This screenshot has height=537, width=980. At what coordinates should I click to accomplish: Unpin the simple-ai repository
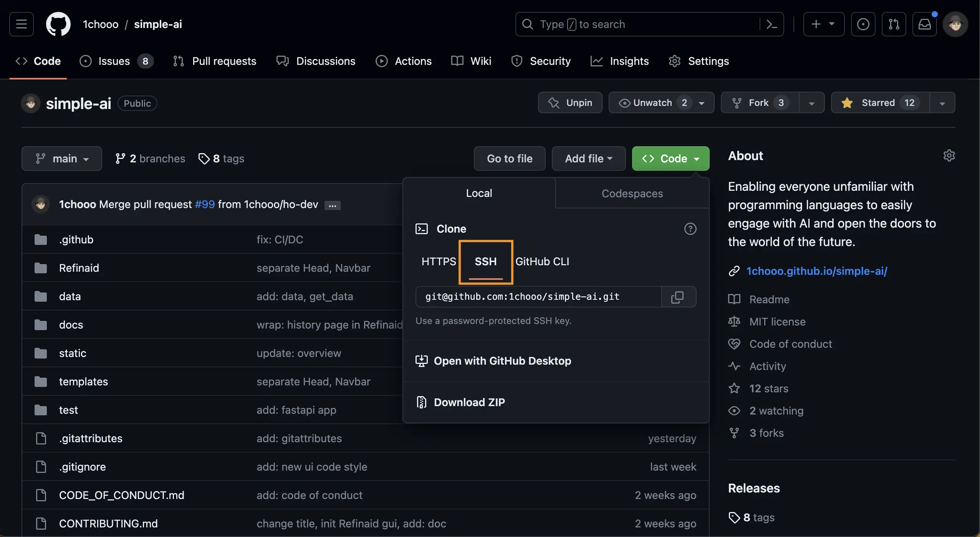pyautogui.click(x=570, y=102)
